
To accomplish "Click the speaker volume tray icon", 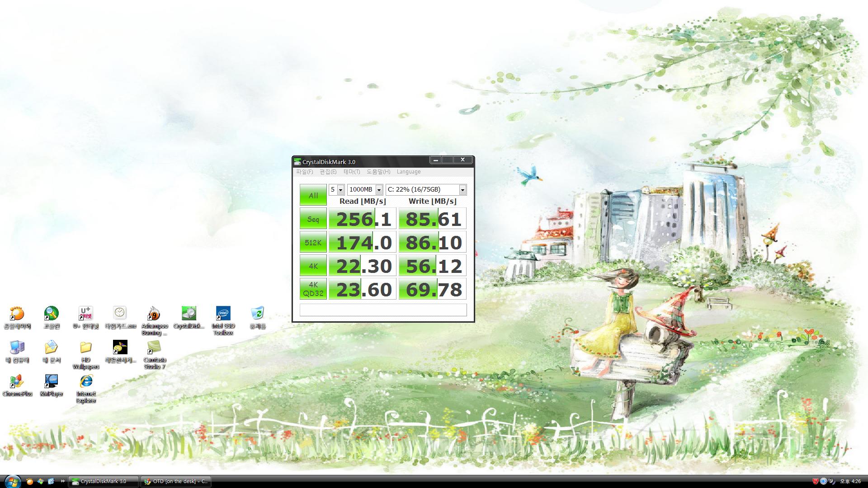I will (832, 482).
